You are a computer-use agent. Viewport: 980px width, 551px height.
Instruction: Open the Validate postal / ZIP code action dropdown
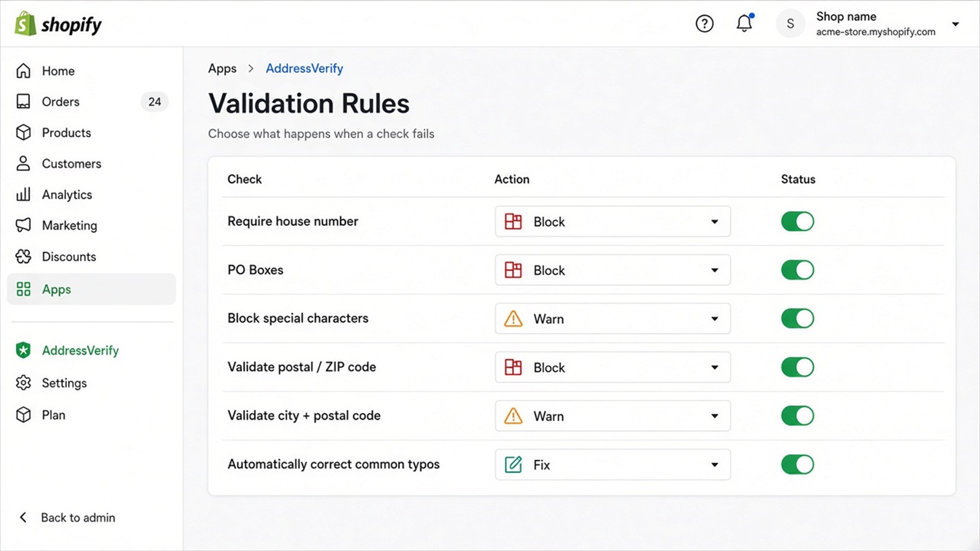click(612, 367)
